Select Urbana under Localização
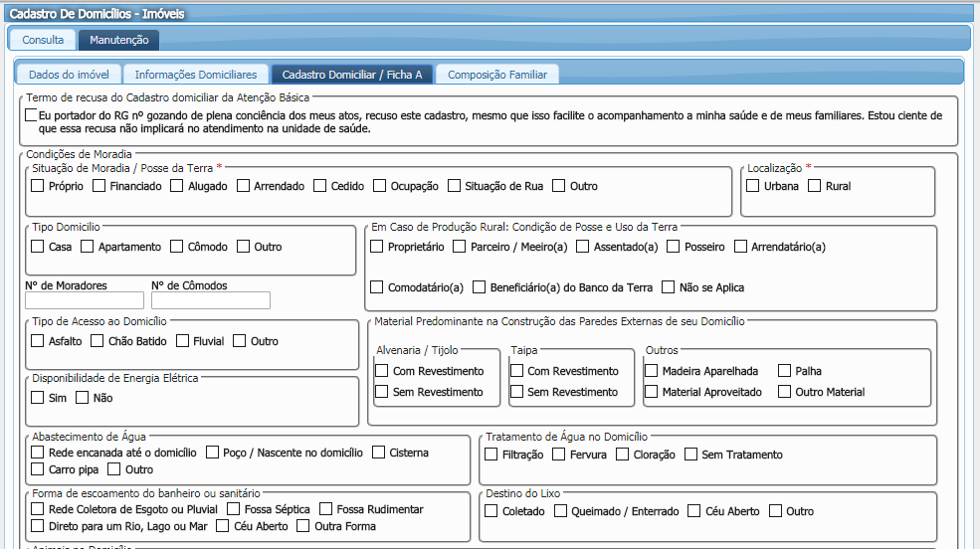980x549 pixels. [752, 186]
